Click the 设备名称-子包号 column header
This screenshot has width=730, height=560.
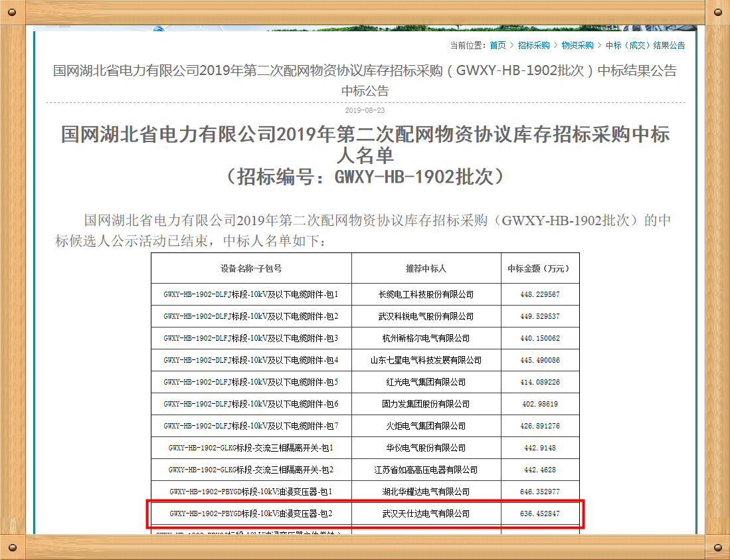point(251,268)
